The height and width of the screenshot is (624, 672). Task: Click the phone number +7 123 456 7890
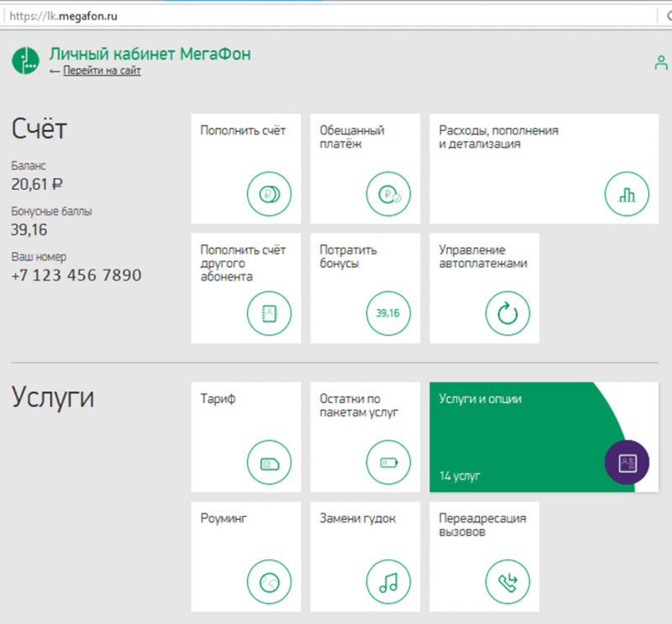(76, 275)
